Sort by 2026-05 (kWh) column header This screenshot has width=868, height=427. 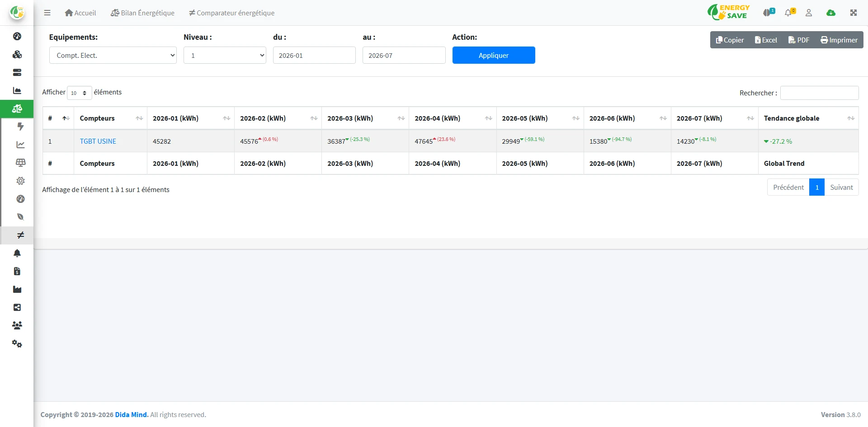coord(540,118)
